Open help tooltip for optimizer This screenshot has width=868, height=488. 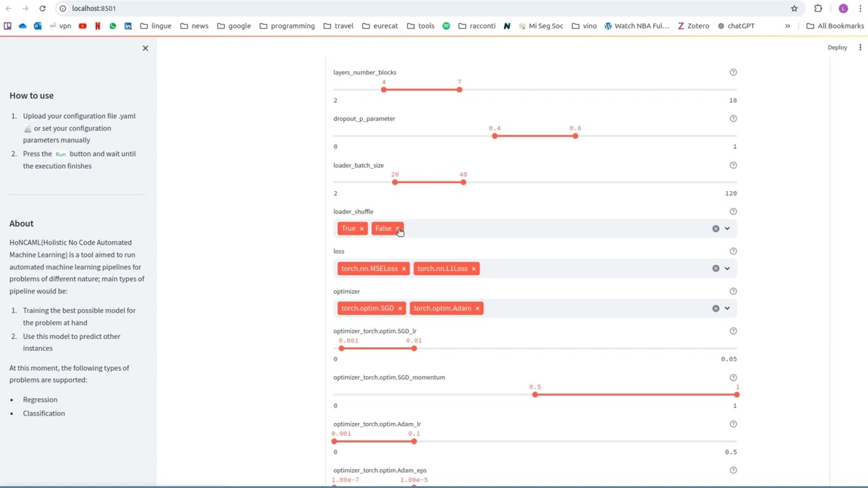[733, 291]
